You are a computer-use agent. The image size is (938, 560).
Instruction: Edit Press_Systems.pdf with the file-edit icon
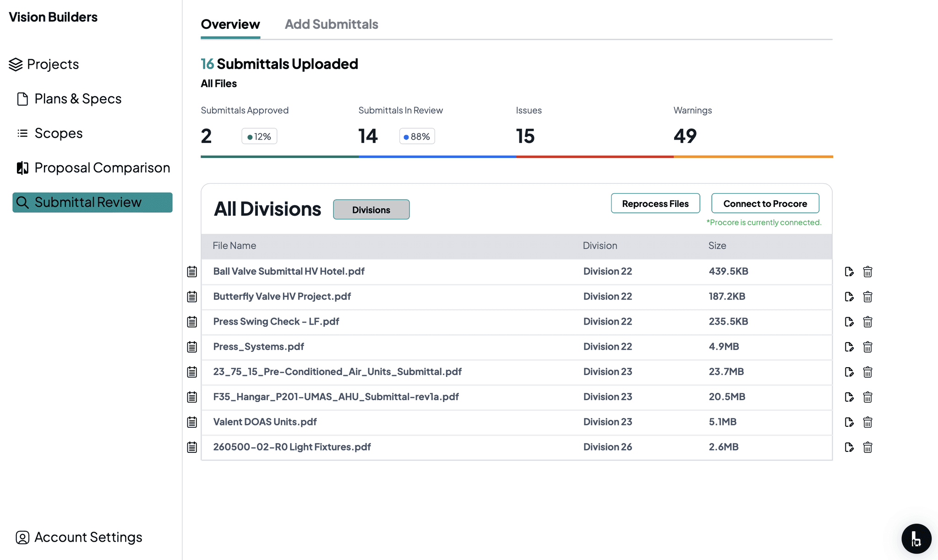coord(850,347)
